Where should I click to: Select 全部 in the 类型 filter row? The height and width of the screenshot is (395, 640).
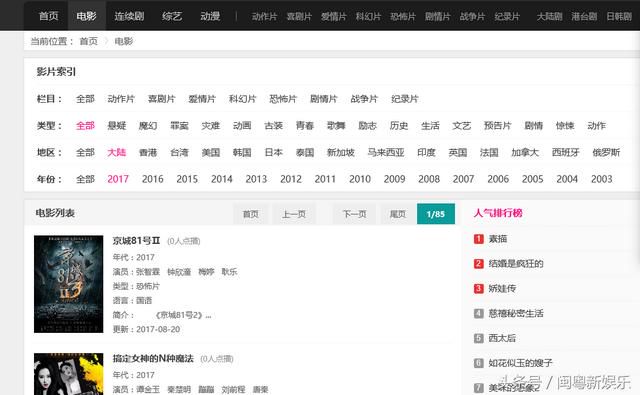tap(85, 126)
